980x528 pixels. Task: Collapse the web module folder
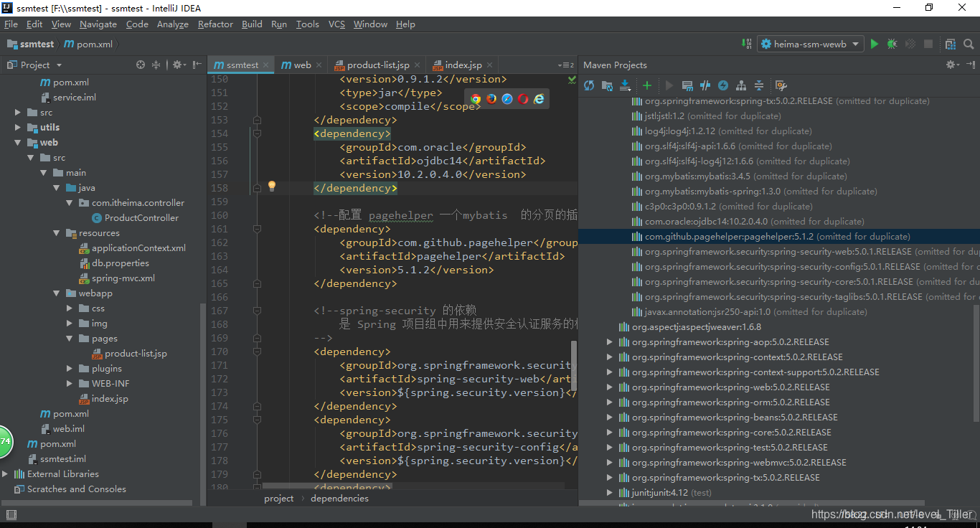(x=18, y=143)
